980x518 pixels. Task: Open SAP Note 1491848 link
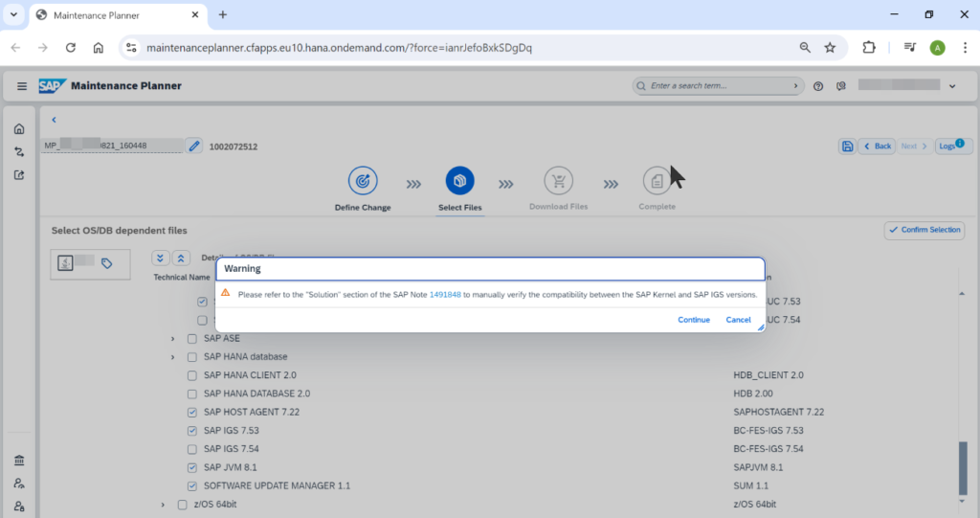click(x=445, y=295)
